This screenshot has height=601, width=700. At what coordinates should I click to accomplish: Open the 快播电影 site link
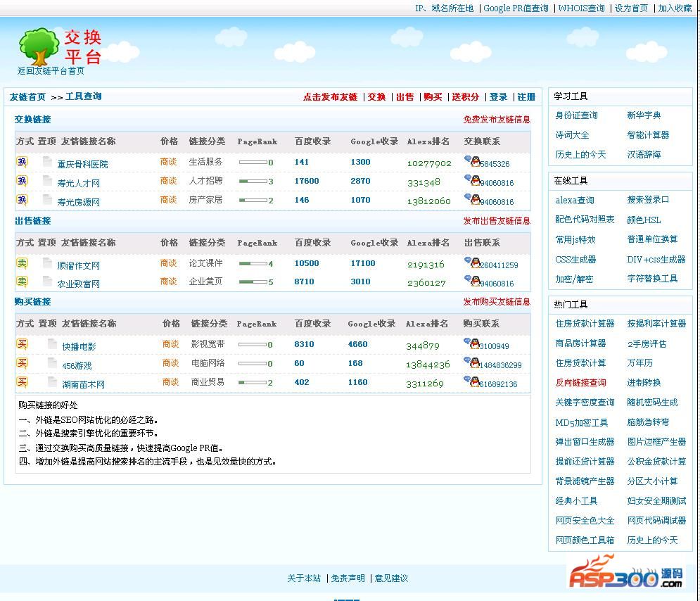click(79, 346)
